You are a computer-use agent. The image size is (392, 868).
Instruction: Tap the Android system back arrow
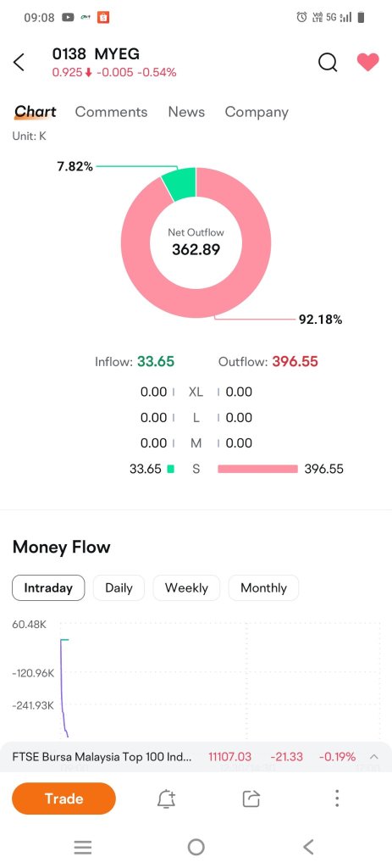tap(308, 847)
